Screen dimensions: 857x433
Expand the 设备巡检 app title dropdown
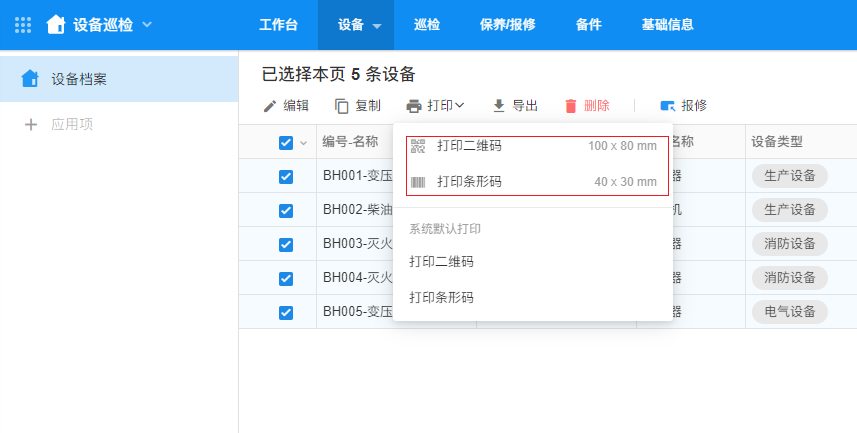(148, 24)
